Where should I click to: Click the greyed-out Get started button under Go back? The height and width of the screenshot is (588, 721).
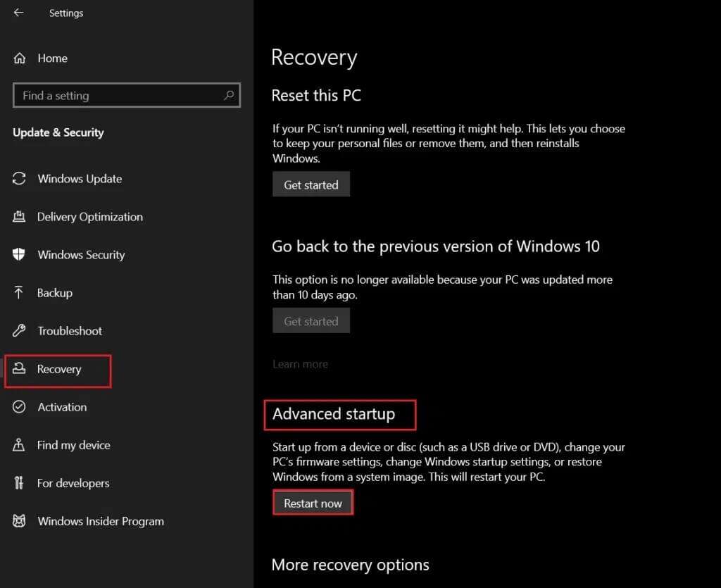pyautogui.click(x=311, y=320)
